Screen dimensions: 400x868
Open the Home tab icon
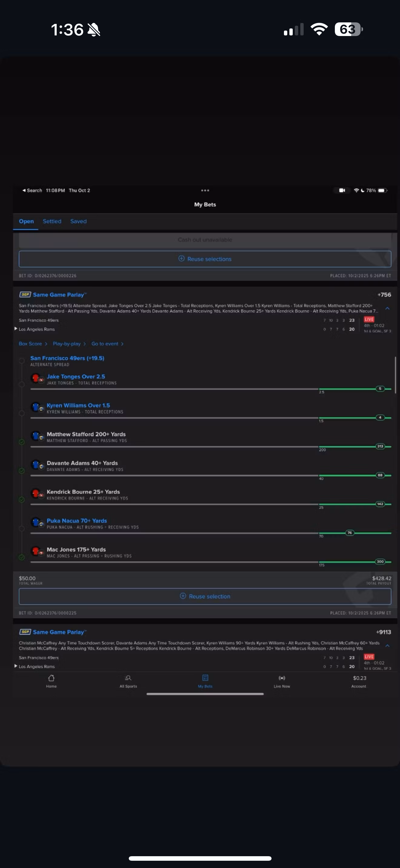[51, 678]
